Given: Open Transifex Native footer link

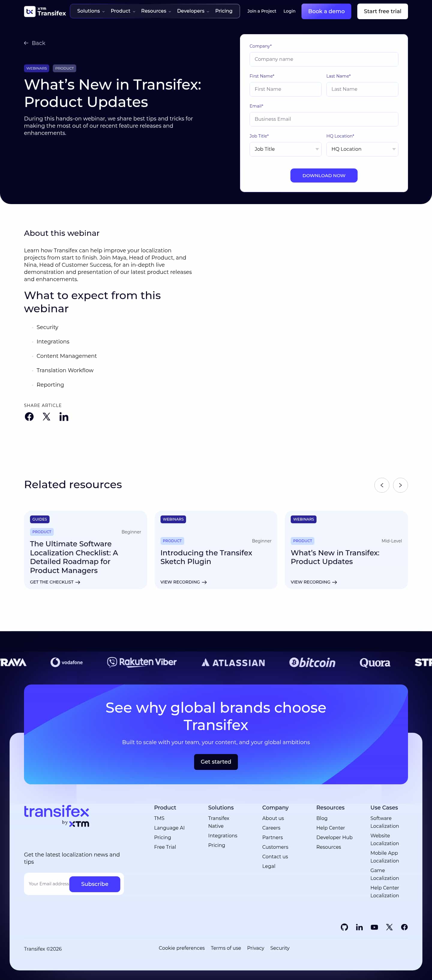Looking at the screenshot, I should click(x=219, y=822).
